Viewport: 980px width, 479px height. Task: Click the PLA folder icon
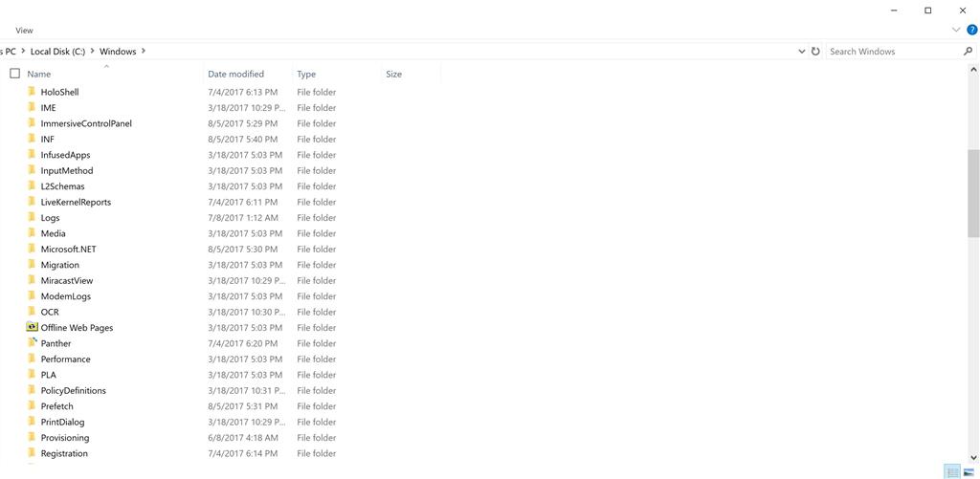pos(32,374)
